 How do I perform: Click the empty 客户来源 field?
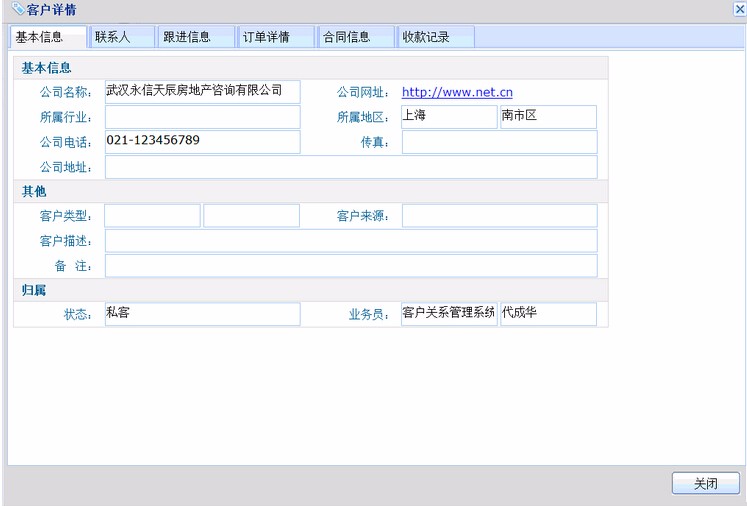click(499, 216)
